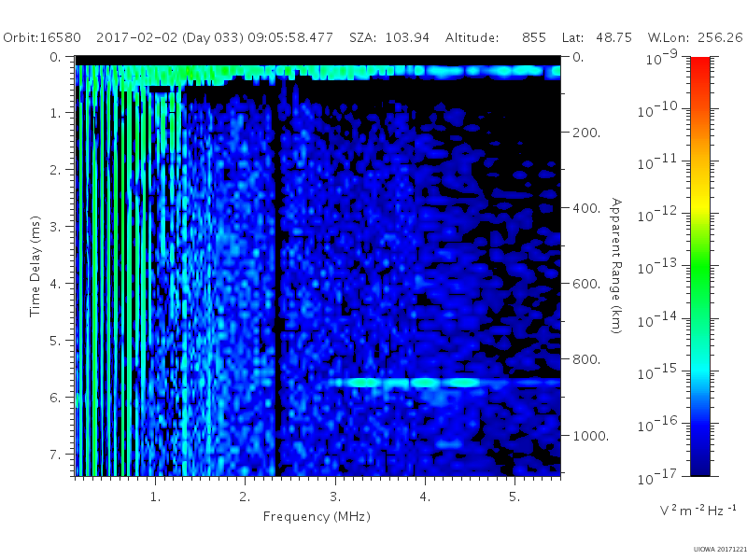Click the 10^-13 color scale label
747x560 pixels.
click(x=657, y=266)
